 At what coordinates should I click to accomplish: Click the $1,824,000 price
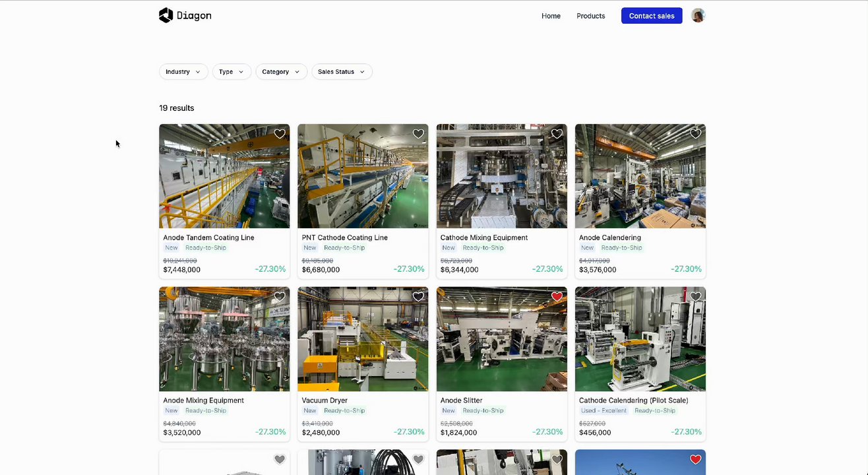[459, 433]
